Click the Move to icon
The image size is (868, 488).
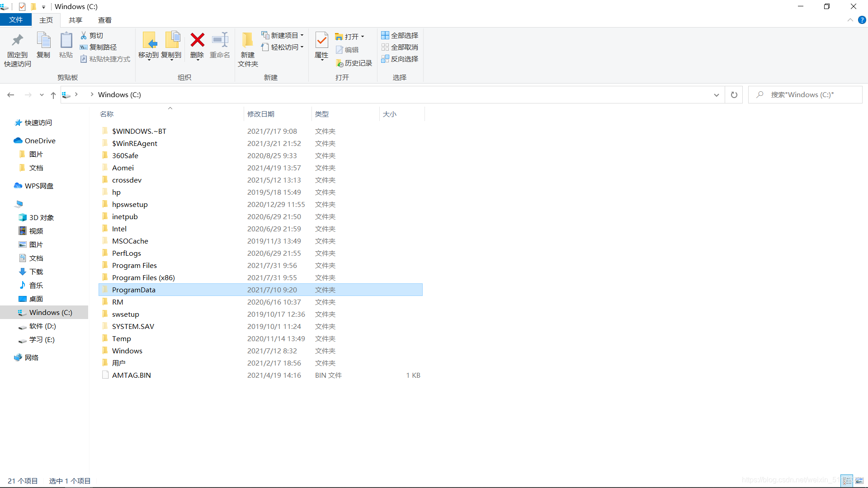149,41
